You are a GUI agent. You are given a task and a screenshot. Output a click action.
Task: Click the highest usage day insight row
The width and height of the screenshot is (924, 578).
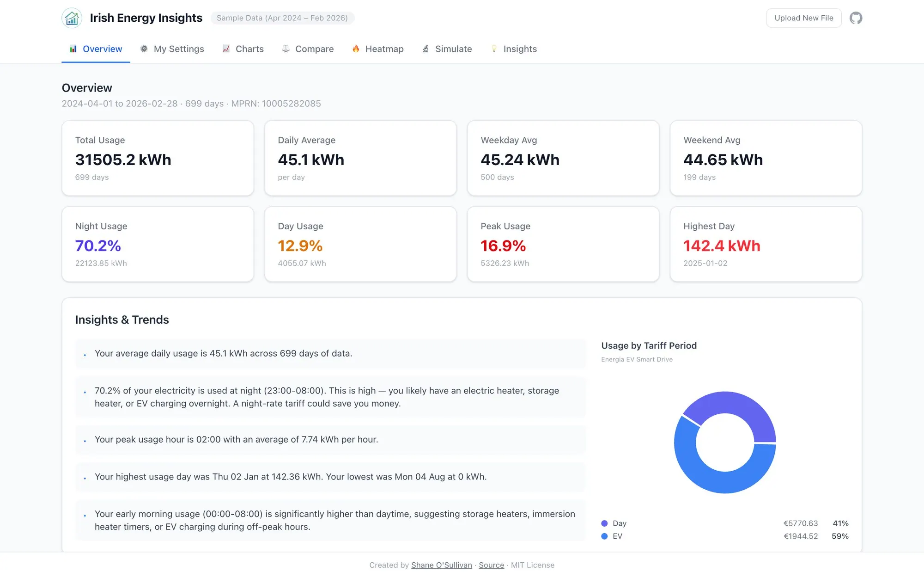click(330, 477)
